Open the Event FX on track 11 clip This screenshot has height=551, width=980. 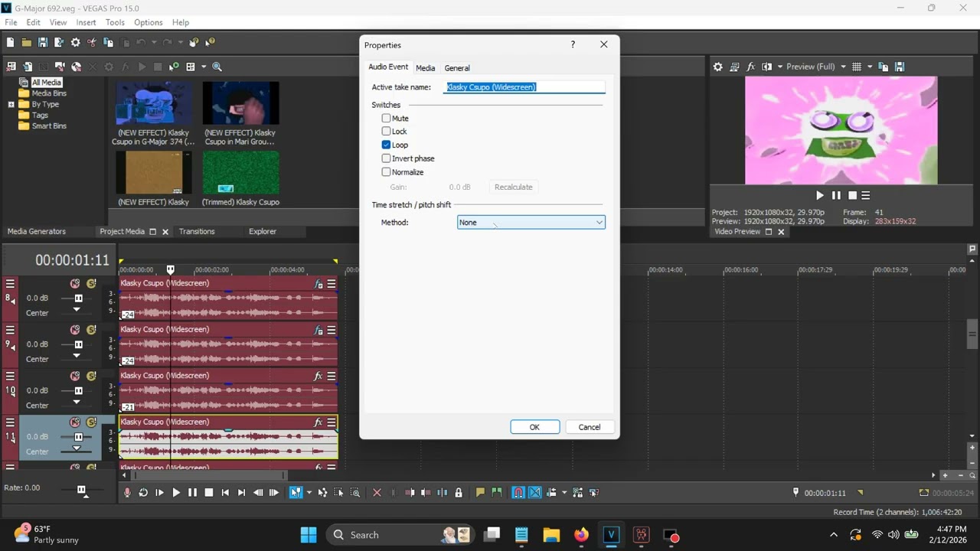click(x=318, y=422)
